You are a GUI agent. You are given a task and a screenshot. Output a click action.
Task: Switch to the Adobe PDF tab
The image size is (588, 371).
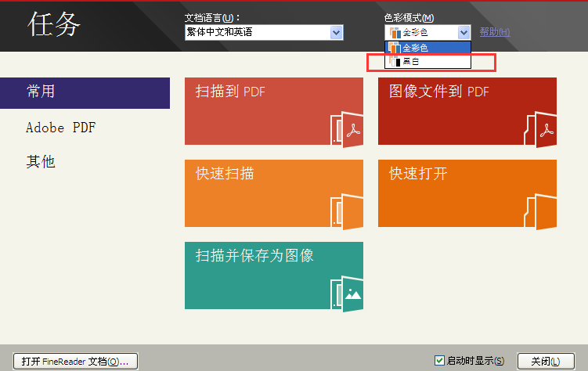click(x=61, y=128)
